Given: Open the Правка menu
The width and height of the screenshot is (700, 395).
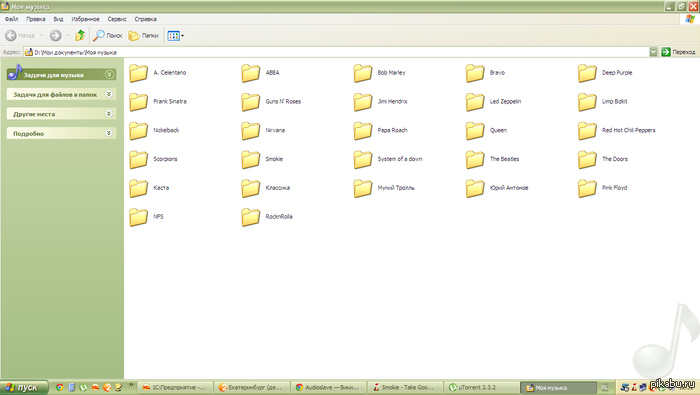Looking at the screenshot, I should coord(36,19).
